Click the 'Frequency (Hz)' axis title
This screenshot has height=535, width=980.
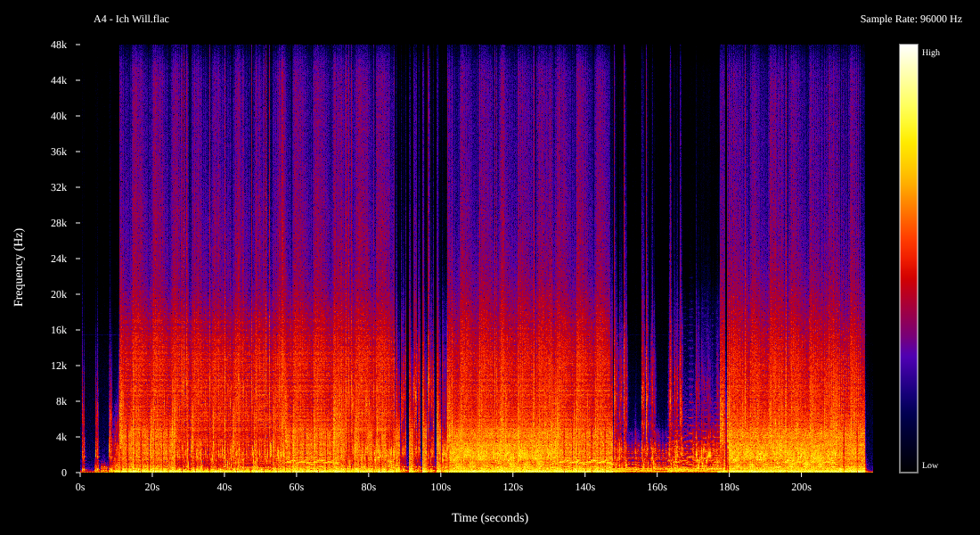coord(19,267)
